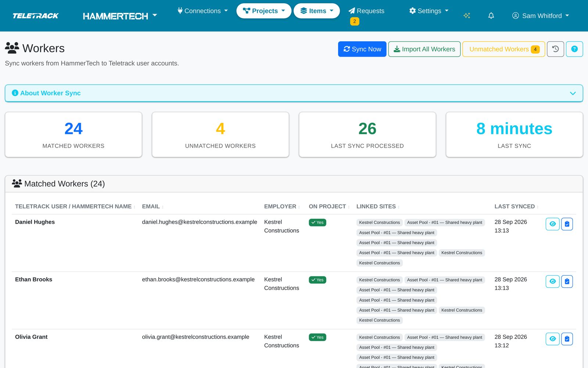The height and width of the screenshot is (368, 588).
Task: Click Kestrel Constructions employer for Ethan Brooks
Action: coord(282,284)
